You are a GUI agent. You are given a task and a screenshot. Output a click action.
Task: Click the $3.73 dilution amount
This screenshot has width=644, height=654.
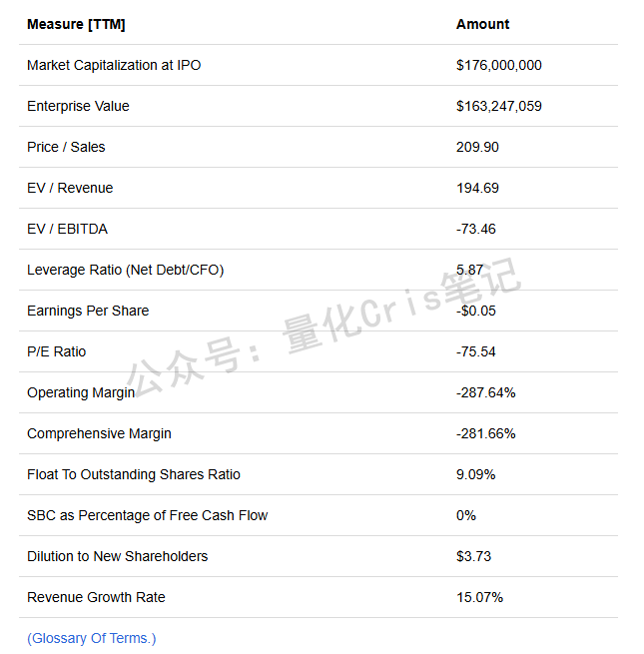pos(473,556)
